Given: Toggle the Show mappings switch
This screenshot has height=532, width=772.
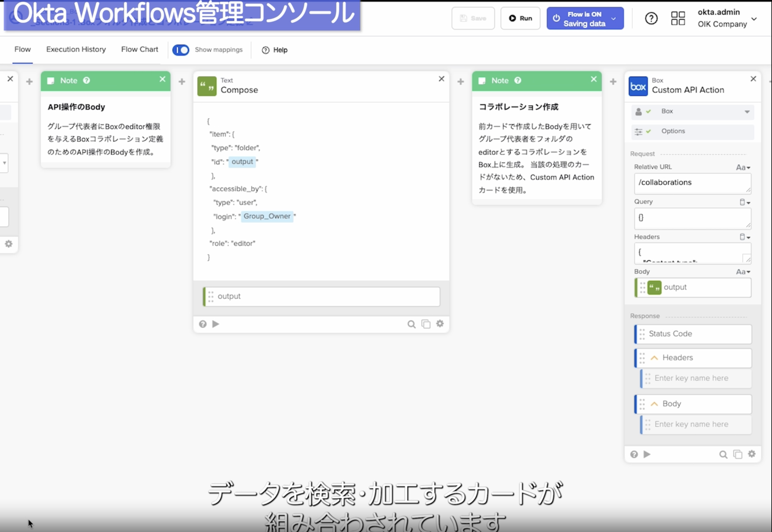Looking at the screenshot, I should coord(181,50).
